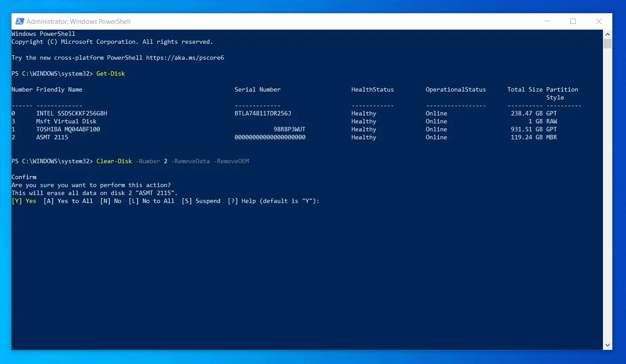
Task: Click the "RAW" partition style value
Action: click(x=552, y=121)
